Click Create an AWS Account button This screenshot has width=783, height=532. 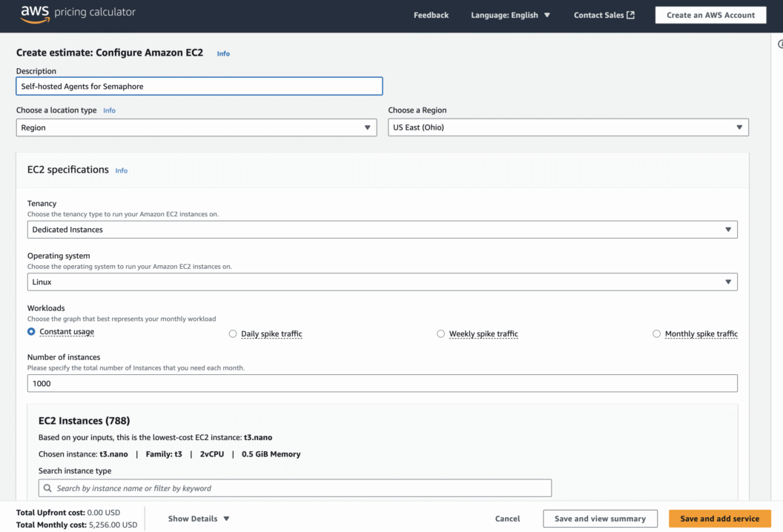[710, 15]
